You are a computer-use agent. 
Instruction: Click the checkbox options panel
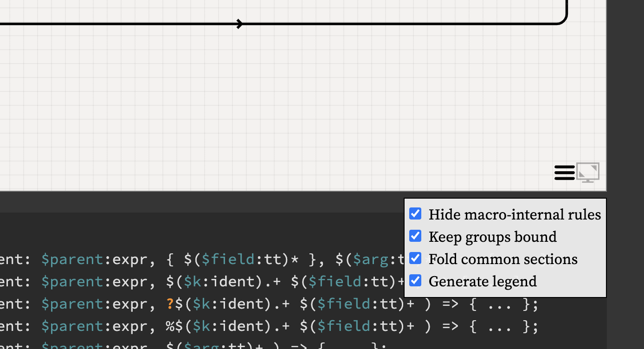tap(505, 248)
